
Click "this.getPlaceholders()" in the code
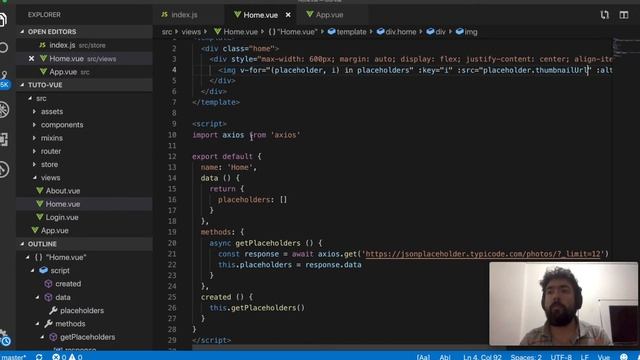point(257,308)
